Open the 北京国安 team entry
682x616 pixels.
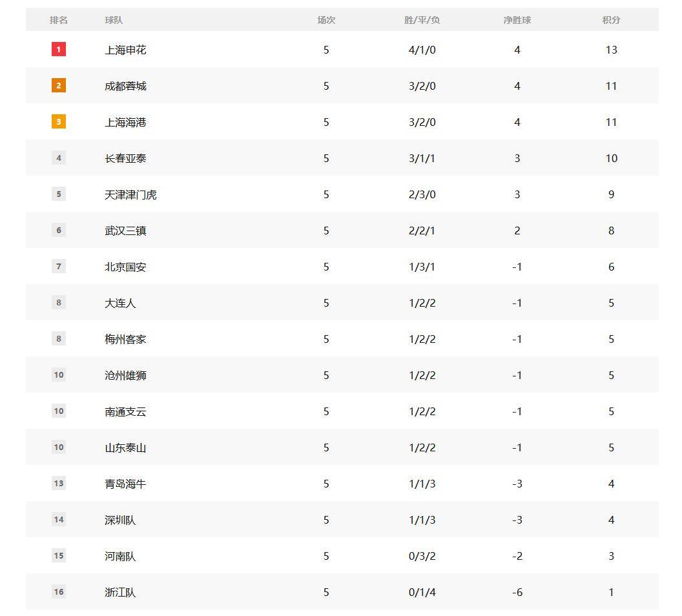(125, 267)
